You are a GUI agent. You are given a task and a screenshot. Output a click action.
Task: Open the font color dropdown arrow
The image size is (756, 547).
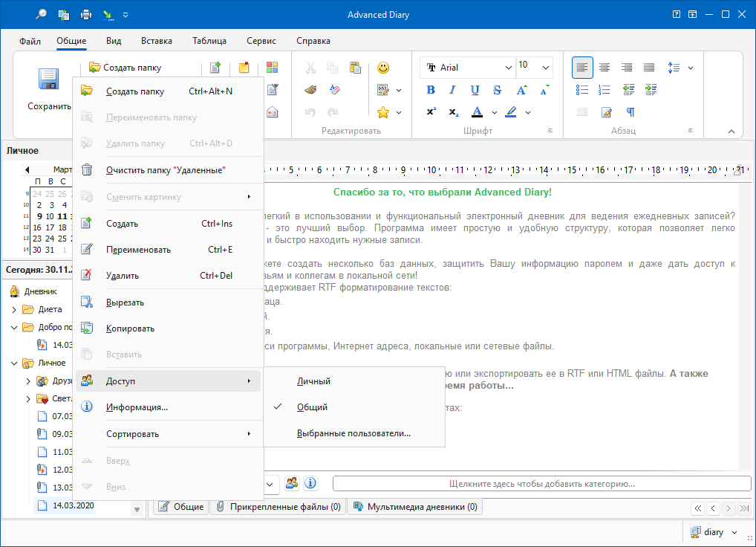(x=494, y=112)
